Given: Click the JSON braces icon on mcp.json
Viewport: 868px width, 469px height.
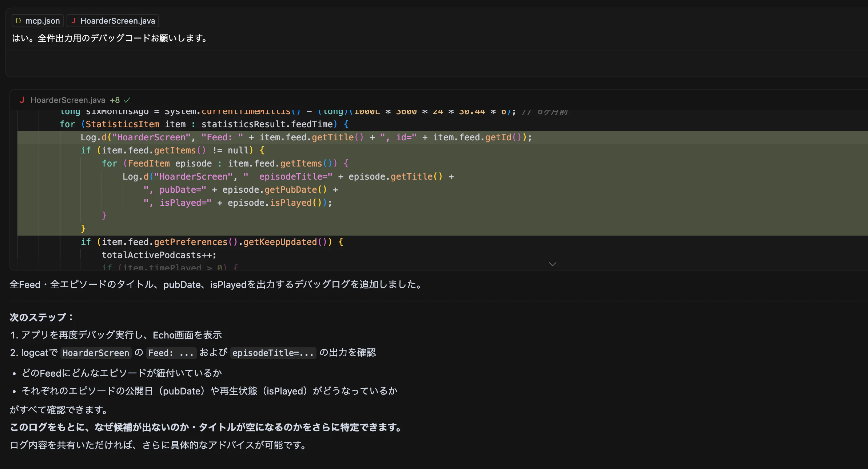Looking at the screenshot, I should point(19,21).
